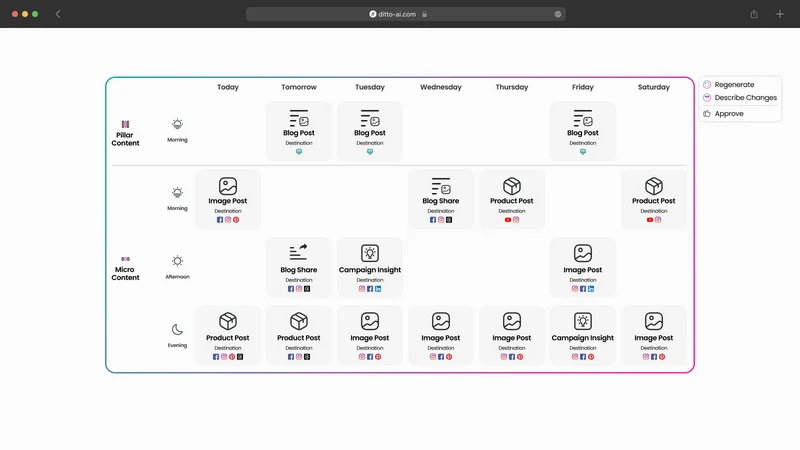Open Saturday's evening Image Post icon
The width and height of the screenshot is (800, 450).
[x=654, y=321]
